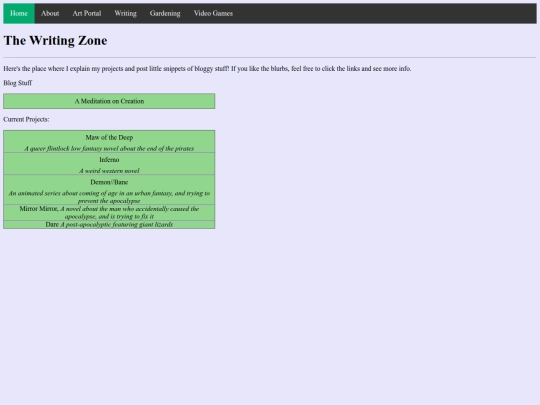Click the giant lizards description text
Image resolution: width=540 pixels, height=405 pixels.
click(117, 225)
